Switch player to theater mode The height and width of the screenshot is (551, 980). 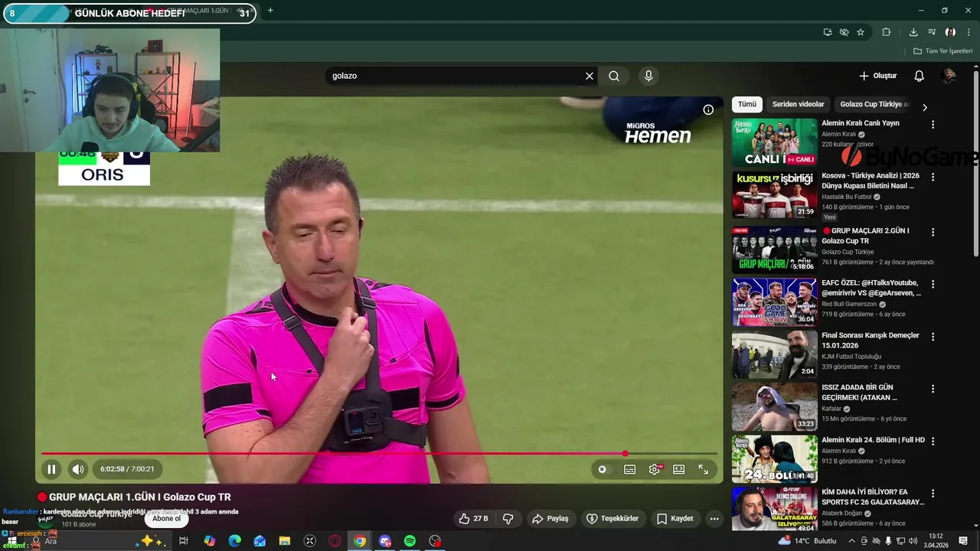678,469
